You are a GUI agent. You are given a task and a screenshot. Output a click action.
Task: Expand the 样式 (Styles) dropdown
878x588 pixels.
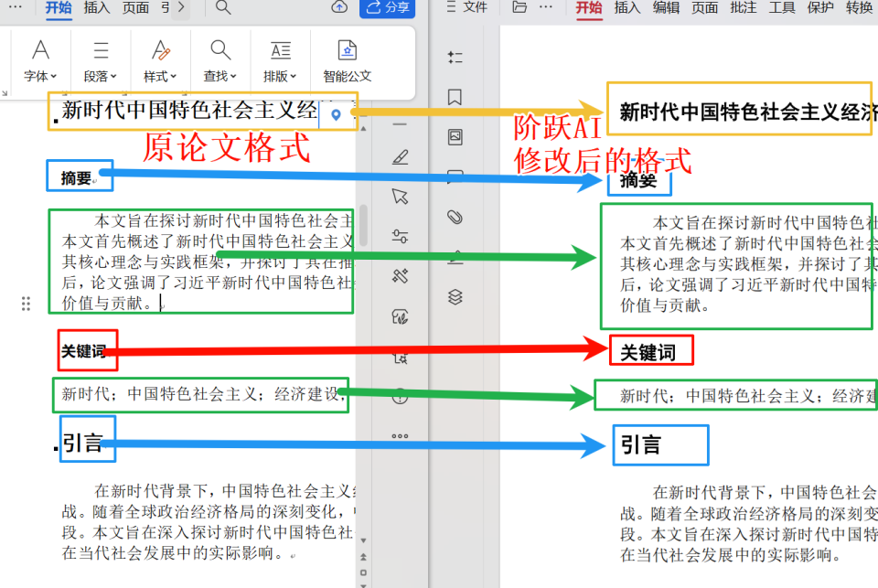click(x=160, y=76)
